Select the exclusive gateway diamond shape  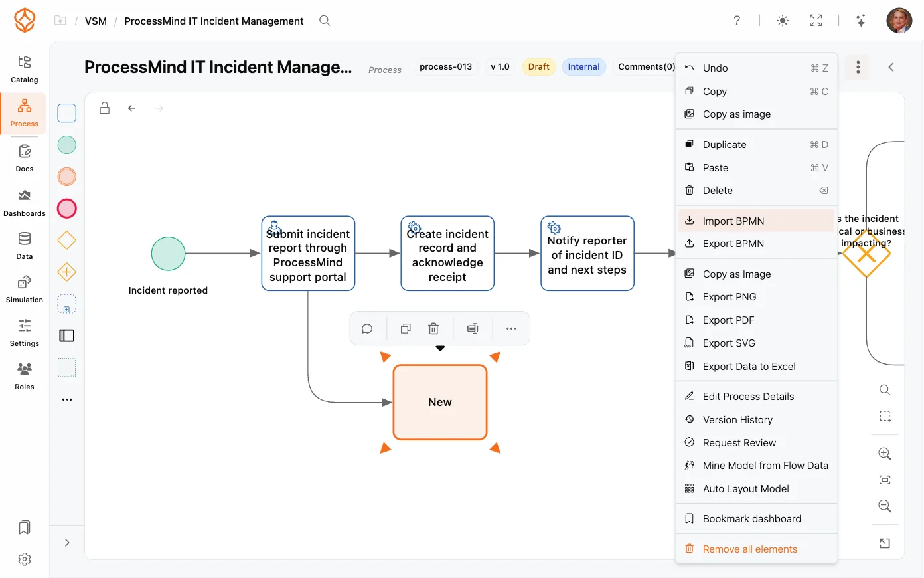[x=67, y=240]
